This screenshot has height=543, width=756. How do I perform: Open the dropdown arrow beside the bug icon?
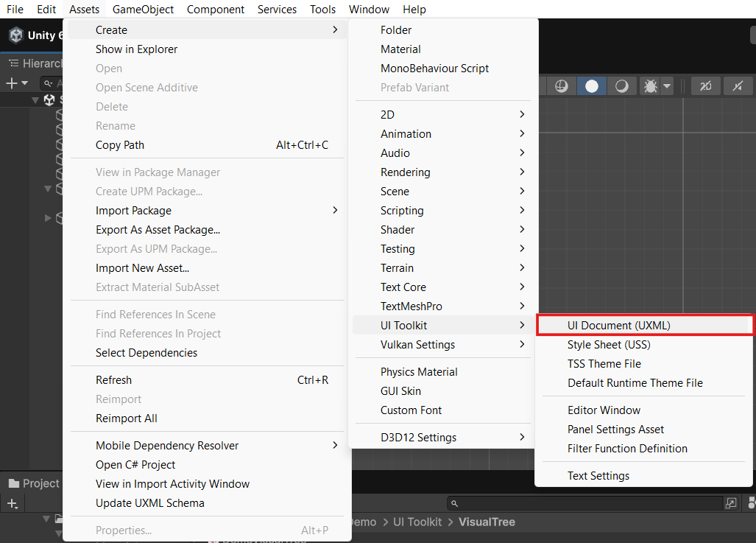(x=667, y=85)
